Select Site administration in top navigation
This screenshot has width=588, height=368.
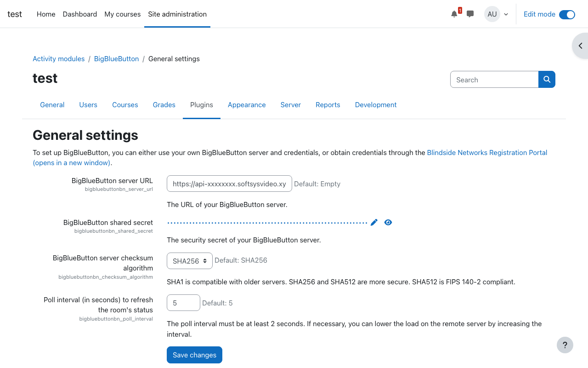coord(177,14)
